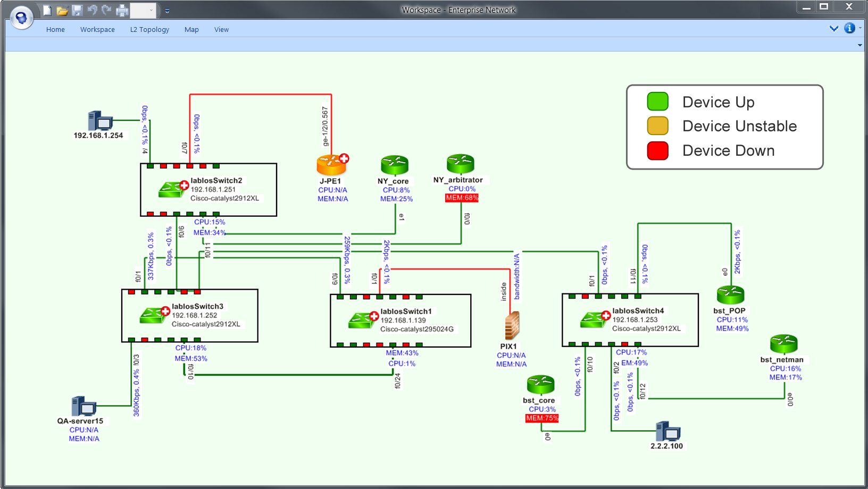
Task: Click the MEM:43% label under lablosSwitch1
Action: point(402,353)
